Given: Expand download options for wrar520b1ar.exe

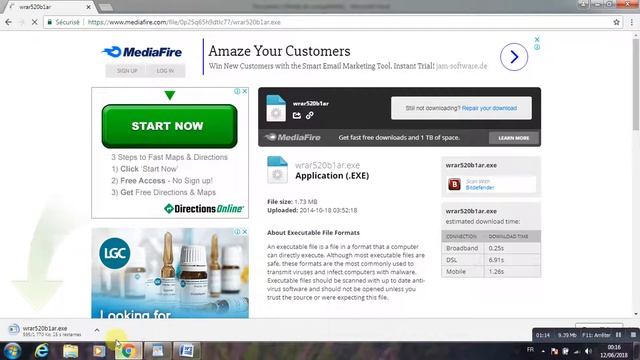Looking at the screenshot, I should pyautogui.click(x=97, y=330).
